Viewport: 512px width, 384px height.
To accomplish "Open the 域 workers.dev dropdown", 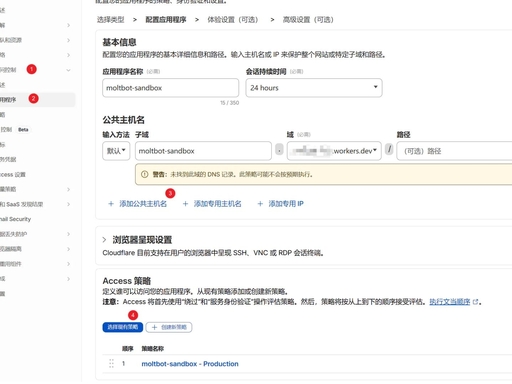I will (x=334, y=151).
